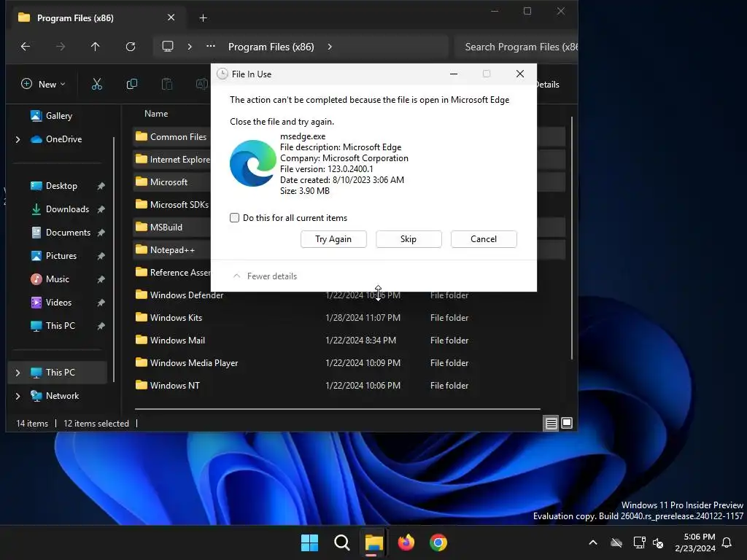Launch Firefox from the taskbar

(x=406, y=542)
